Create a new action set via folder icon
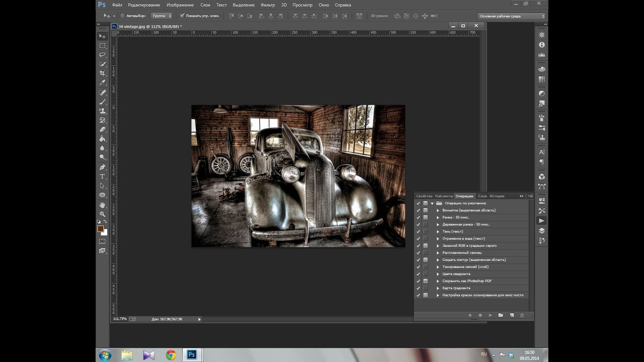 point(501,315)
